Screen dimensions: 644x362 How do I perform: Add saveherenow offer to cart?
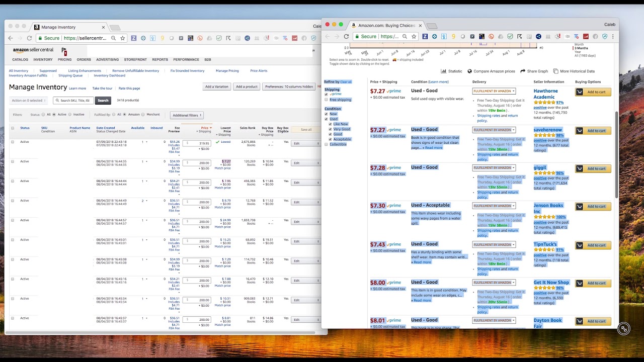click(593, 131)
